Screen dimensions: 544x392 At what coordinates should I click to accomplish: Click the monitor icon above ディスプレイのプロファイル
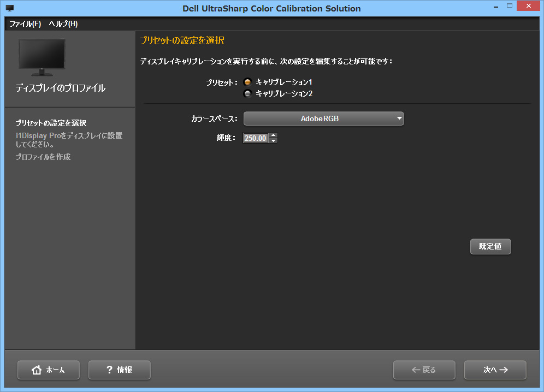tap(42, 56)
